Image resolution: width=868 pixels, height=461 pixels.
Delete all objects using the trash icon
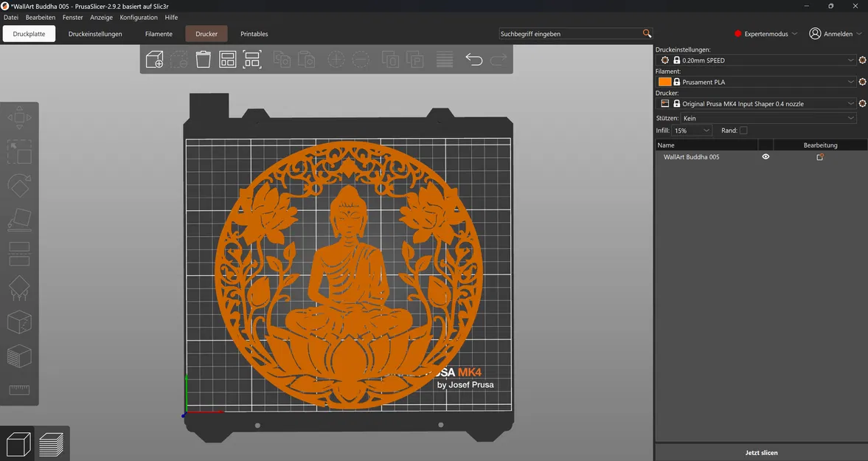(x=203, y=59)
